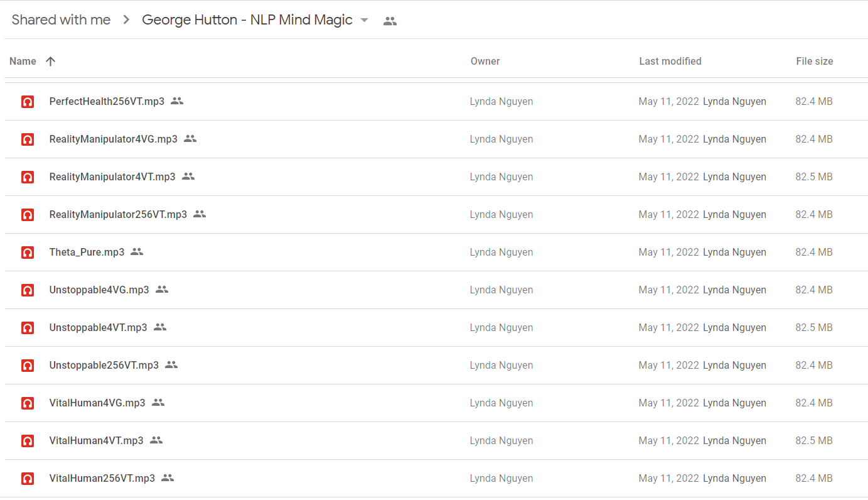Screen dimensions: 868x500
Task: Click Last modified column header
Action: [670, 61]
